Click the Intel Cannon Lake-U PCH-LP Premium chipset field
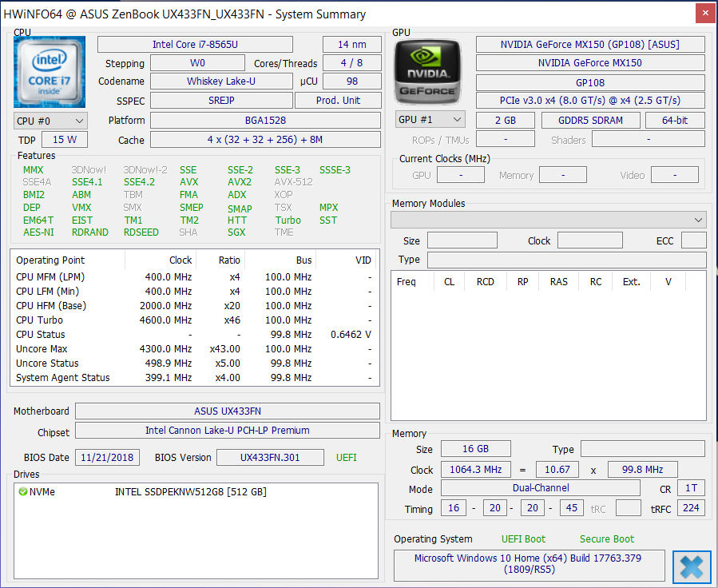 tap(228, 431)
